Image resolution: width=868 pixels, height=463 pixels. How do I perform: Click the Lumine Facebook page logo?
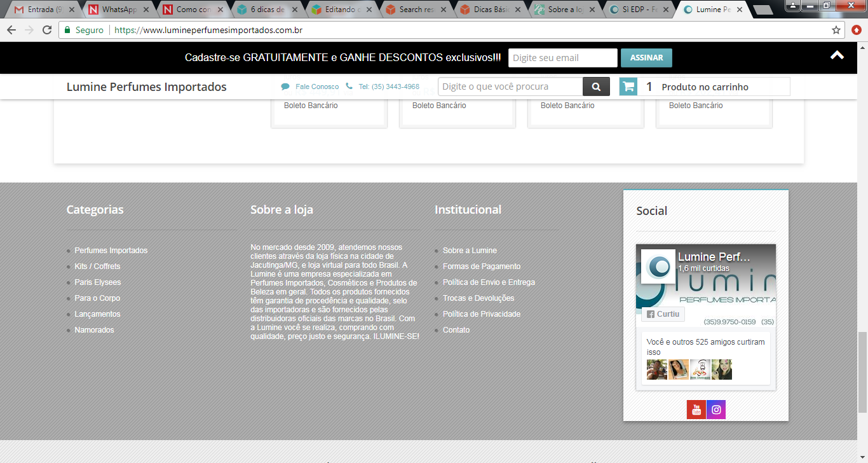click(x=658, y=266)
